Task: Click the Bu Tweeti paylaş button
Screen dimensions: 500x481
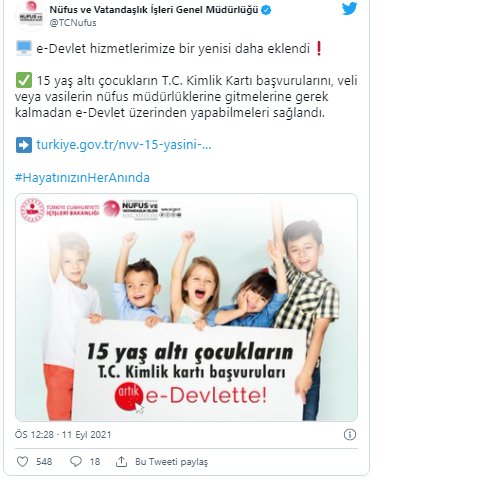Action: [x=171, y=462]
